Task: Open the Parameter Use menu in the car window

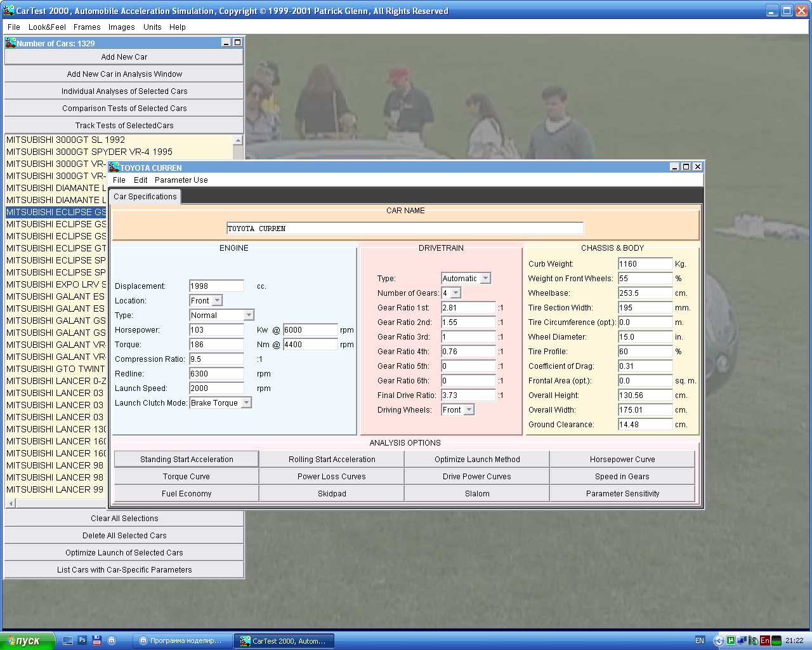Action: tap(181, 180)
